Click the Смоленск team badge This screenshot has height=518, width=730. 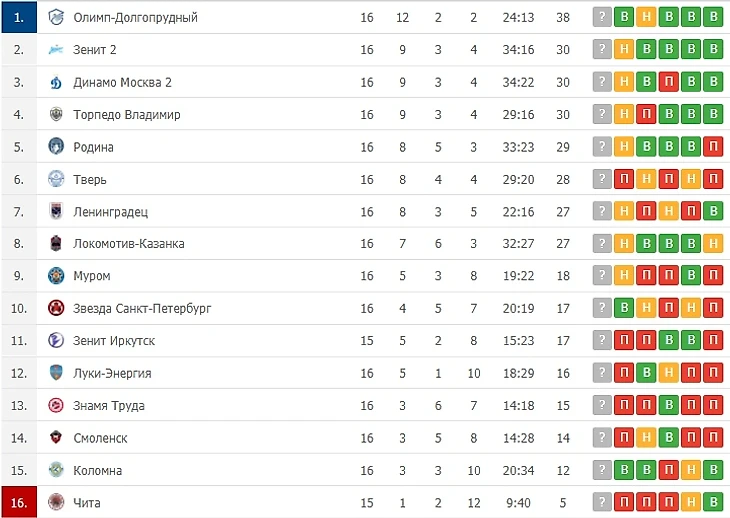click(56, 437)
